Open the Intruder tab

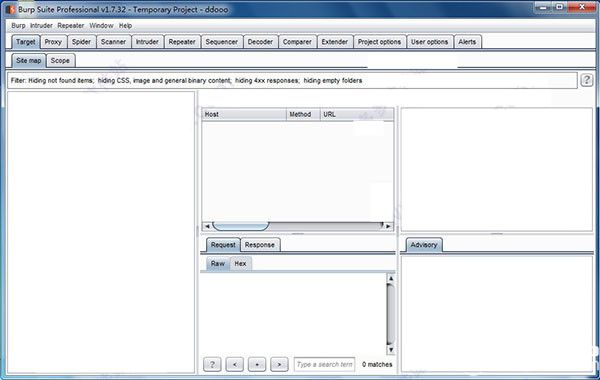coord(147,42)
